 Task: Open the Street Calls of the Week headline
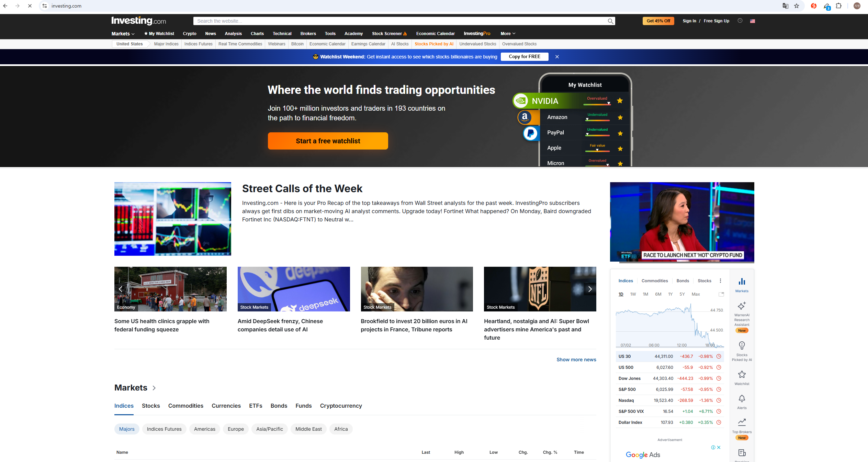coord(302,189)
